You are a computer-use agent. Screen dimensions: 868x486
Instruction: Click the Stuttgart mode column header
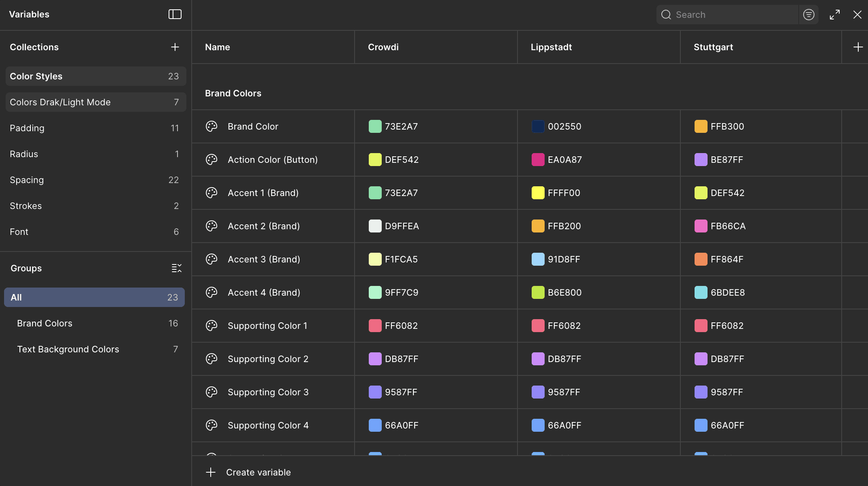[x=713, y=47]
